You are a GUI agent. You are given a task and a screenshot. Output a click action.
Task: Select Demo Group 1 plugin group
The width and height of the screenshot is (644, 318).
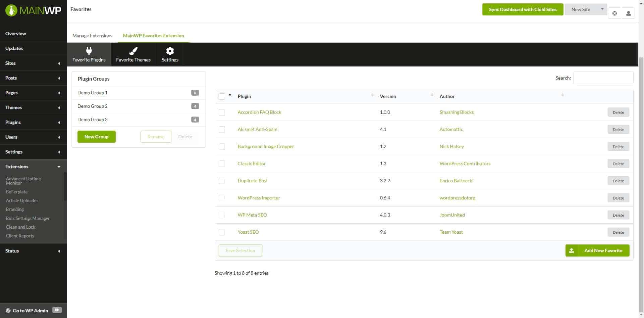(138, 93)
